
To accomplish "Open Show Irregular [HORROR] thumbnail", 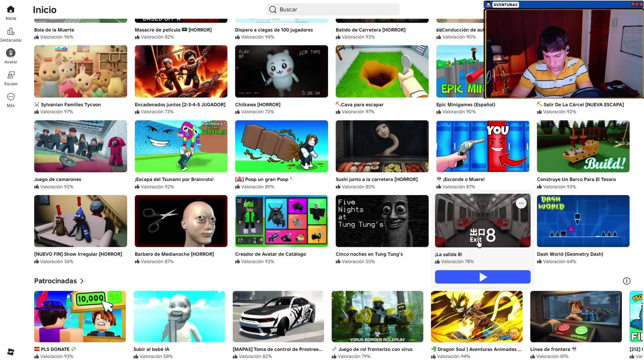I will coord(80,221).
